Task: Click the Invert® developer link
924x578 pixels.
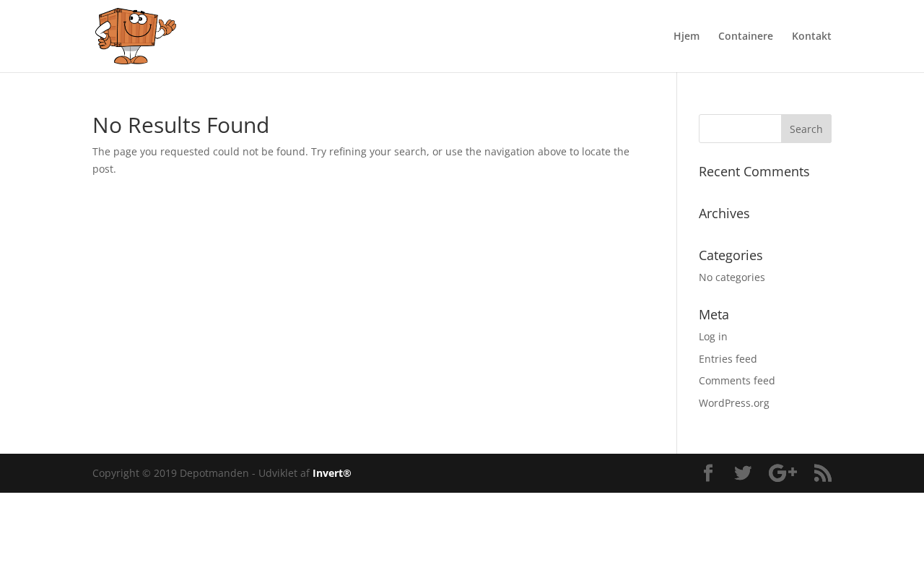Action: (332, 473)
